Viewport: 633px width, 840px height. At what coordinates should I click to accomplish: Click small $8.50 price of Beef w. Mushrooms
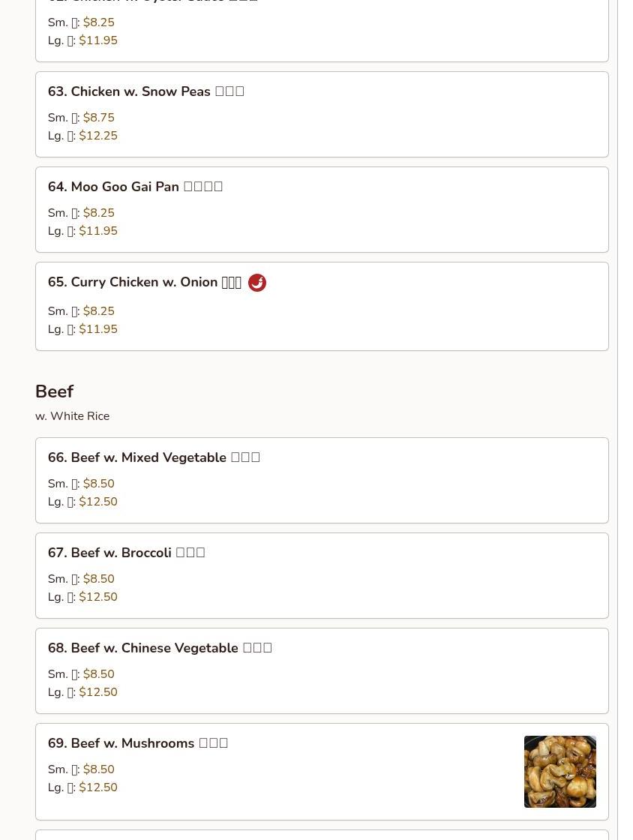click(98, 769)
